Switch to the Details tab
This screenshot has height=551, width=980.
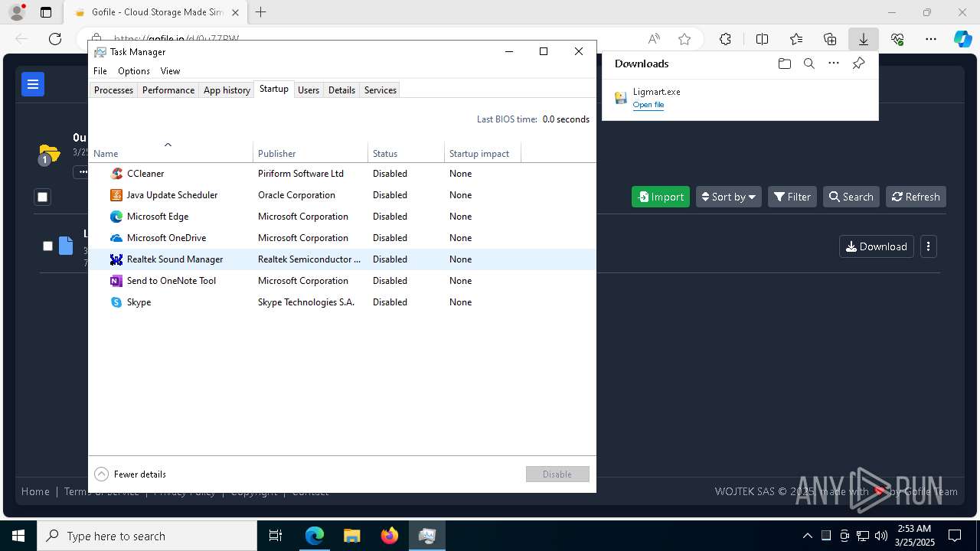[341, 90]
